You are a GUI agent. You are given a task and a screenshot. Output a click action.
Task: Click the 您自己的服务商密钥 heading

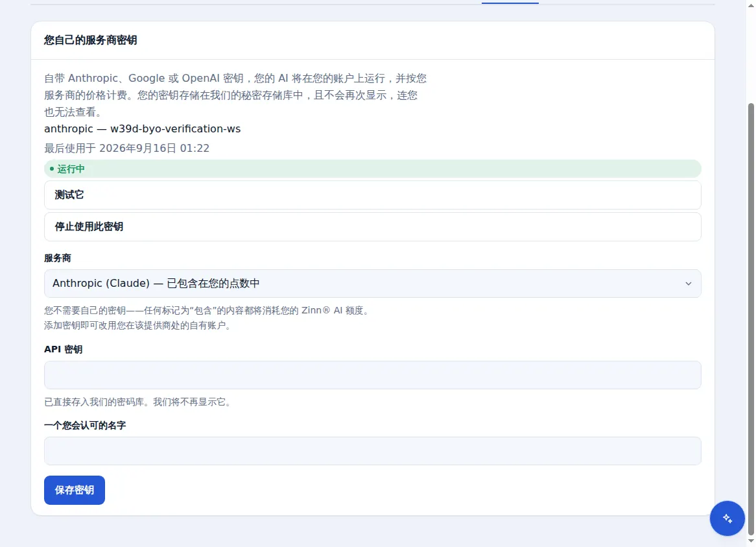pos(91,40)
